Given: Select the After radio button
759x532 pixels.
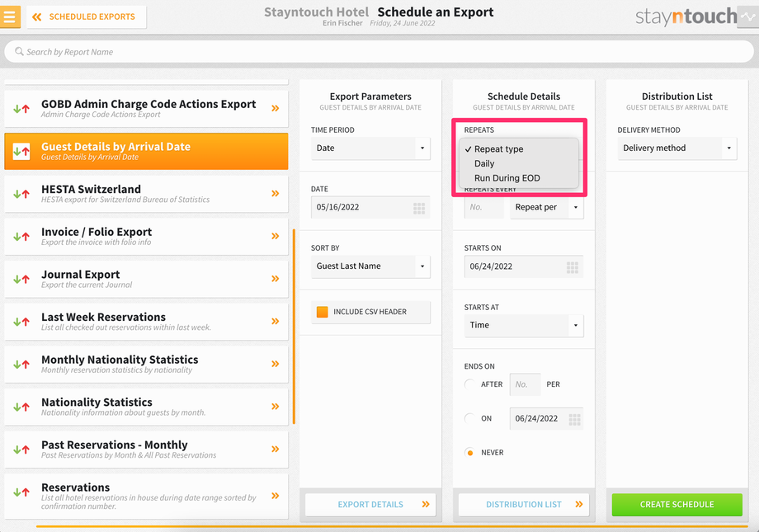Looking at the screenshot, I should pos(469,384).
